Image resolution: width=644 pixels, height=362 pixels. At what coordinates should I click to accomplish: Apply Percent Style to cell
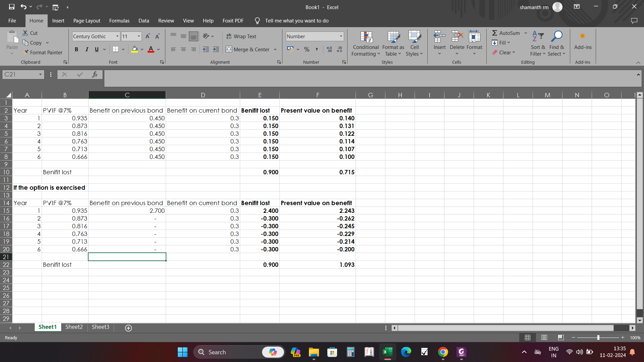(307, 50)
